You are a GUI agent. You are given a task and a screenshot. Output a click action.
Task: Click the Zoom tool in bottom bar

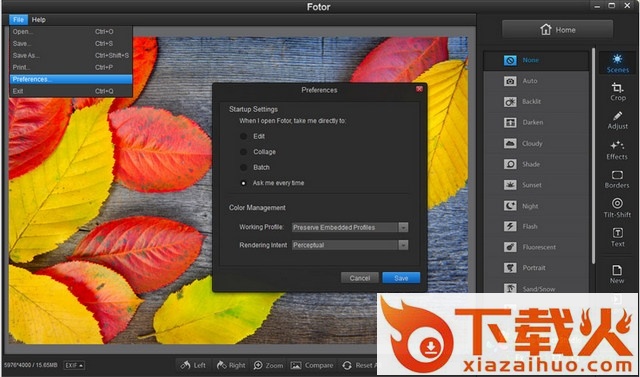(x=268, y=365)
